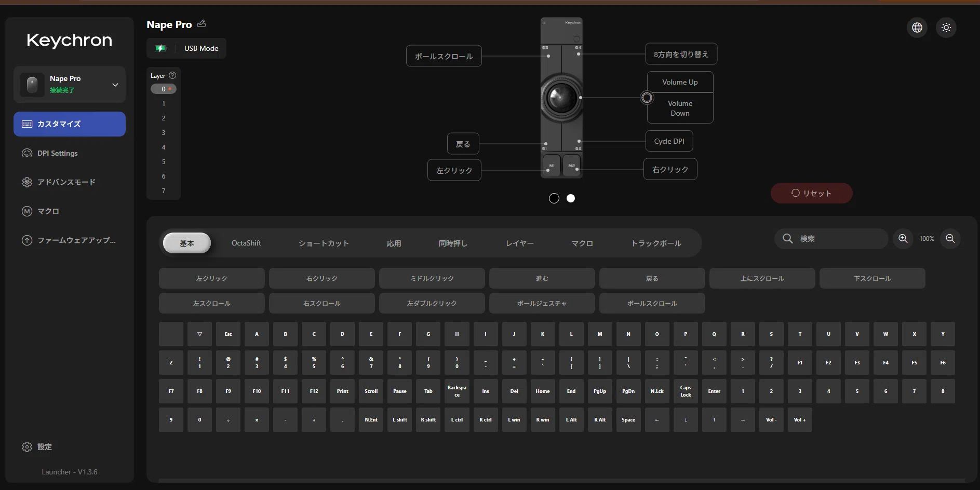Zoom out the keycode panel
This screenshot has height=490, width=980.
(950, 238)
